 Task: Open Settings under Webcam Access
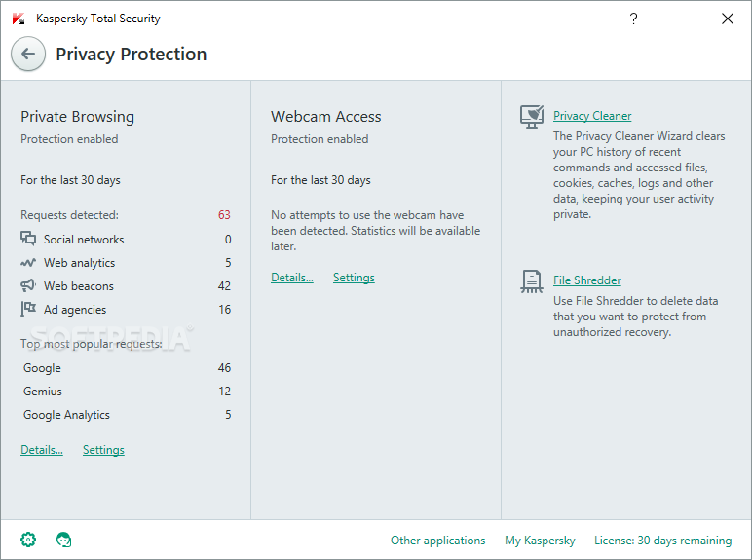click(354, 278)
